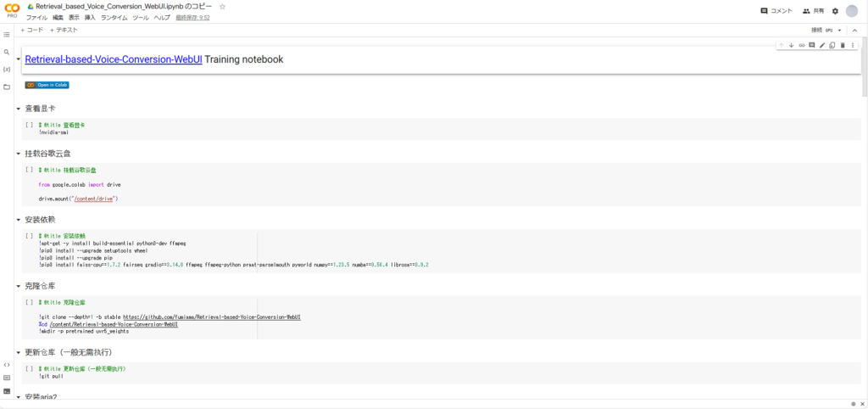868x409 pixels.
Task: Collapse the header with the chevron-up button
Action: [854, 31]
